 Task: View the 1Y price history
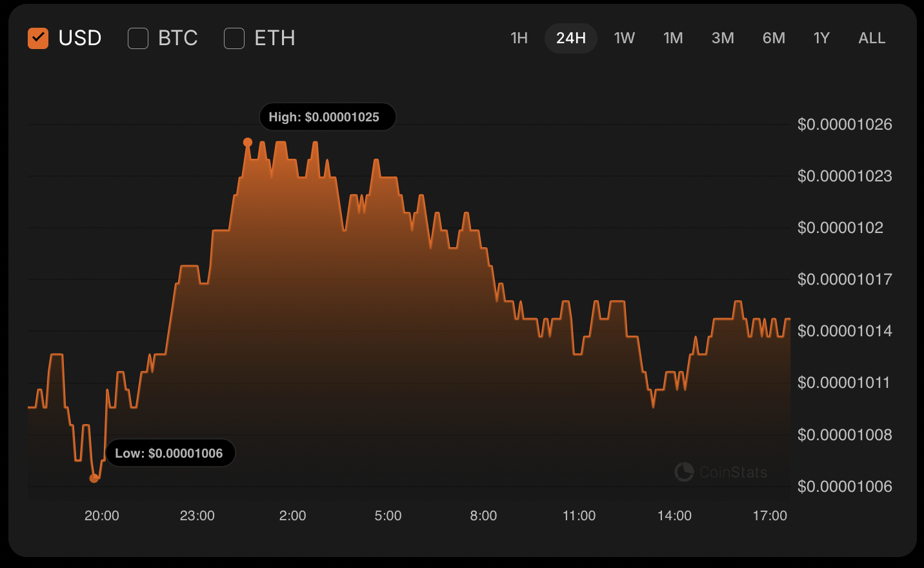pyautogui.click(x=821, y=38)
